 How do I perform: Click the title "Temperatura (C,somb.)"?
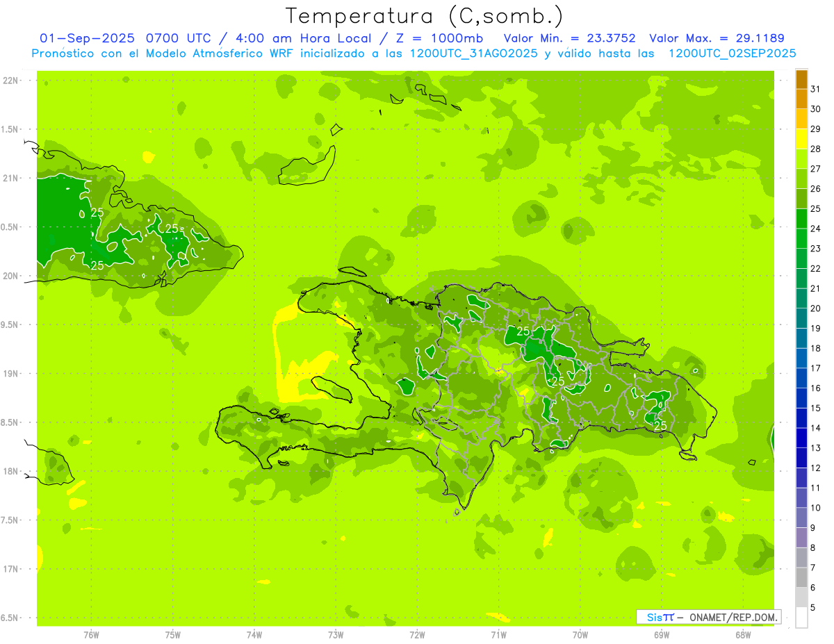click(425, 16)
